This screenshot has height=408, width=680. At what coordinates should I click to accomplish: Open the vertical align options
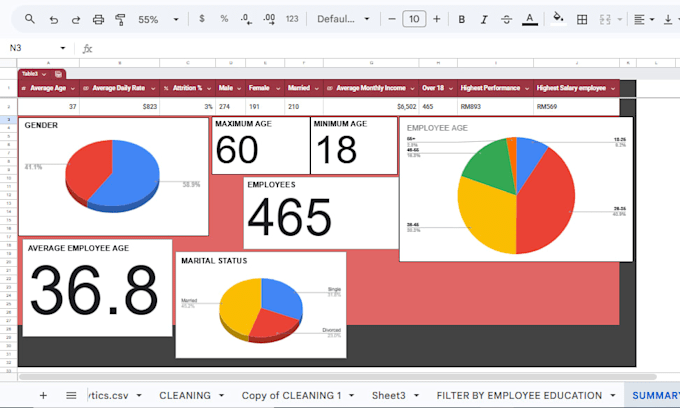coord(670,20)
